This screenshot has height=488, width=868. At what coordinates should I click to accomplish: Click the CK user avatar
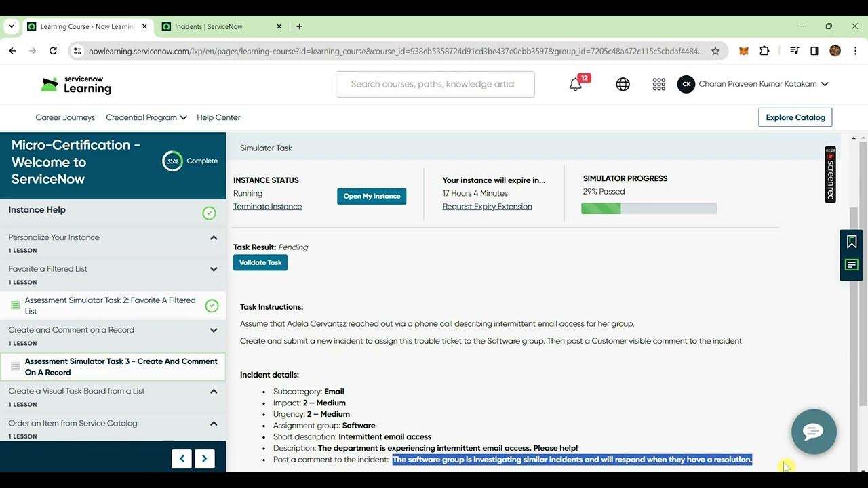coord(686,84)
